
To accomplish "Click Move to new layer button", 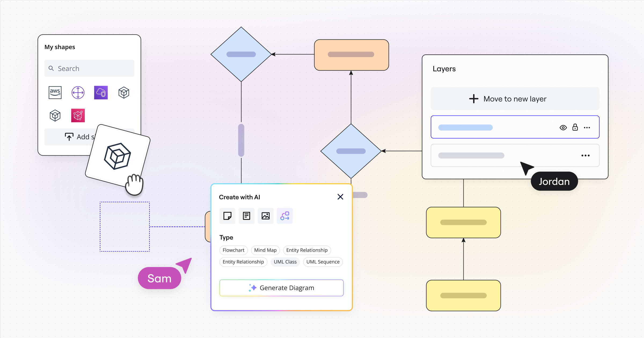I will pos(515,99).
